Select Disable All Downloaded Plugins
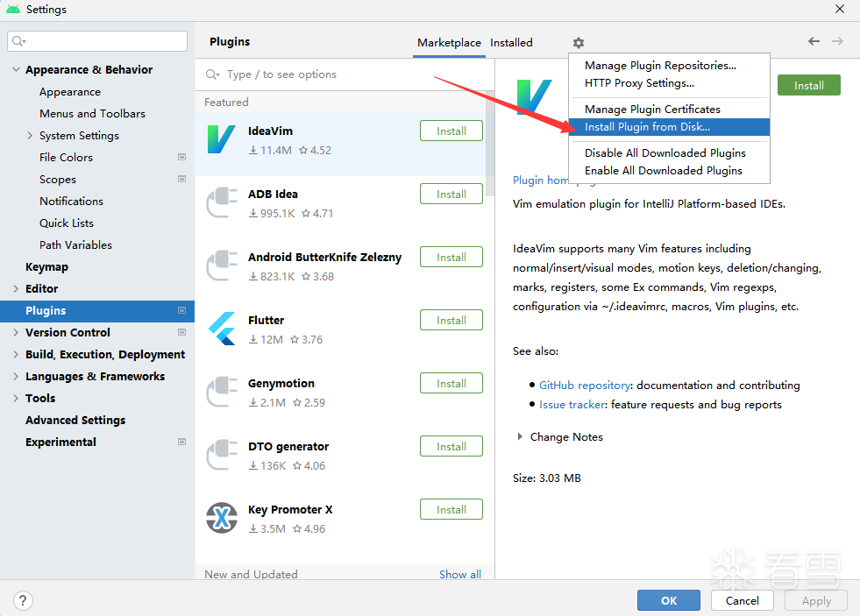Image resolution: width=860 pixels, height=616 pixels. [669, 153]
